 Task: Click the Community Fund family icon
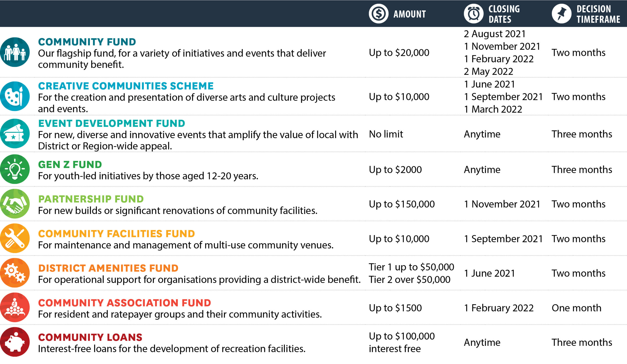(x=15, y=52)
